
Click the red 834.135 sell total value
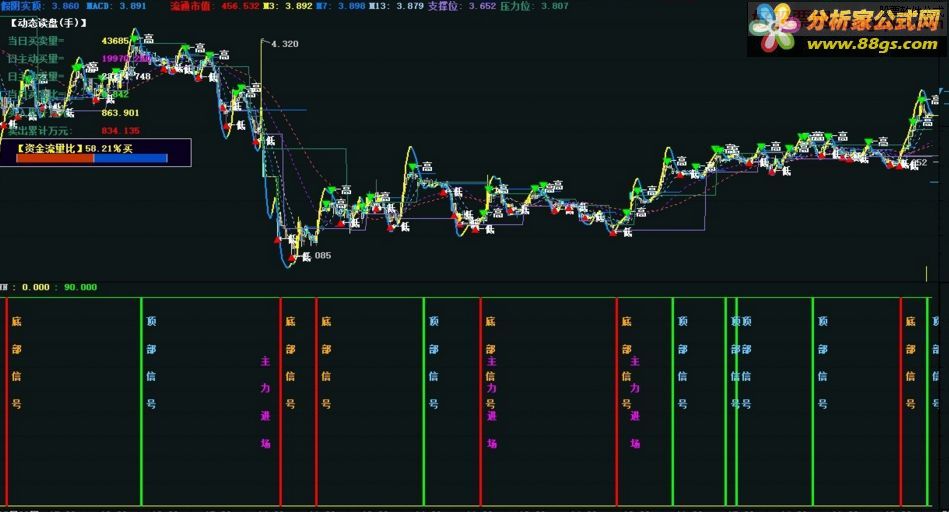[120, 131]
